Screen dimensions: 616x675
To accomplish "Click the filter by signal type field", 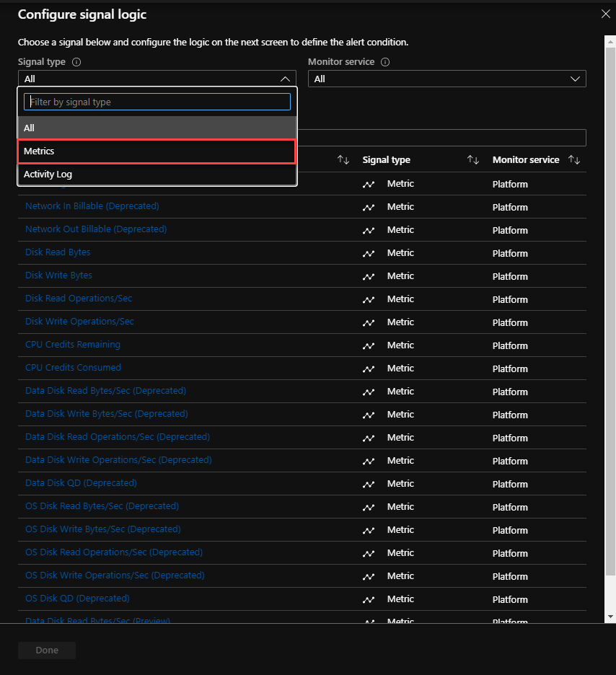I will pos(157,102).
